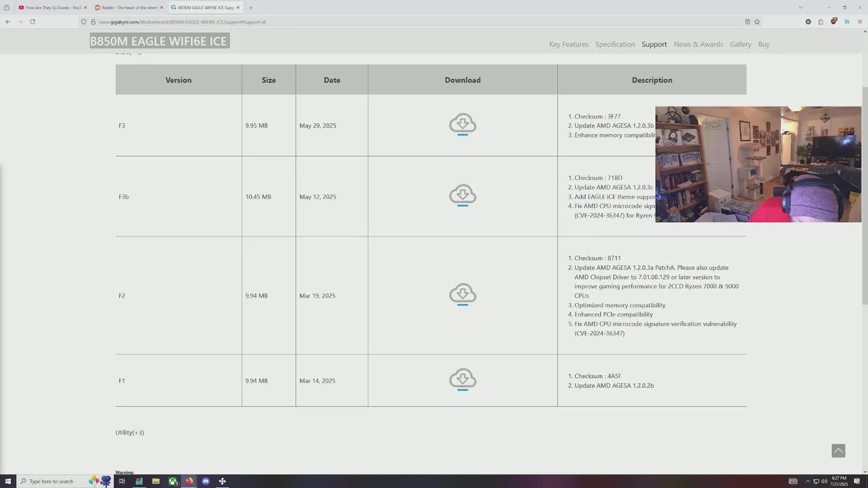Open the network icon in system tray
The image size is (868, 488).
[816, 481]
